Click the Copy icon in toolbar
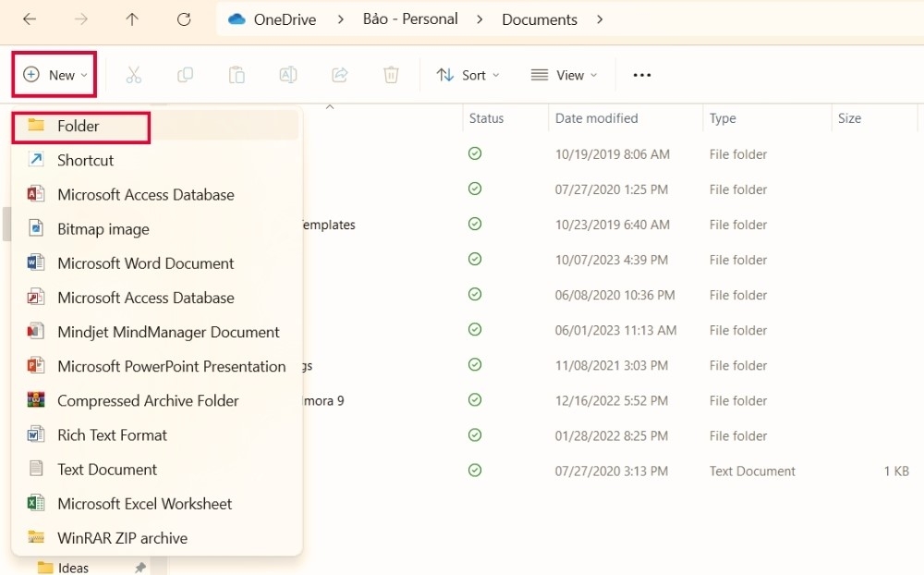This screenshot has height=575, width=924. pyautogui.click(x=185, y=75)
